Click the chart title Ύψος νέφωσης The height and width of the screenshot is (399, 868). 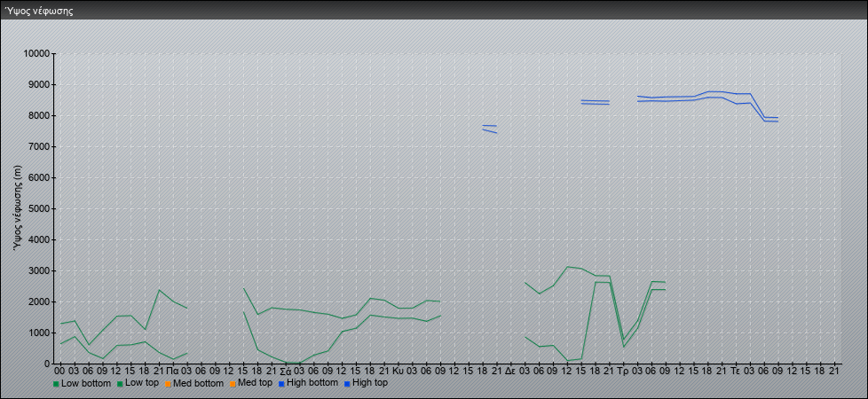pyautogui.click(x=39, y=11)
